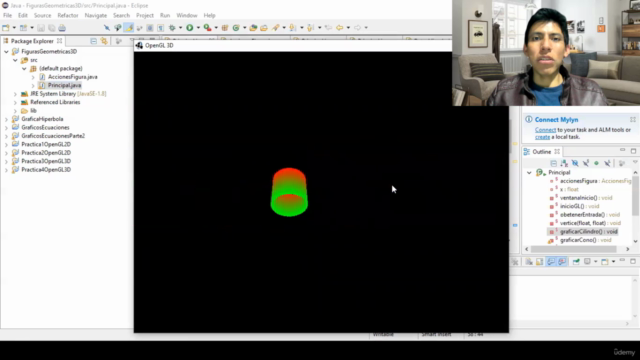
Task: Click the OpenGL 3D window title
Action: pos(159,45)
